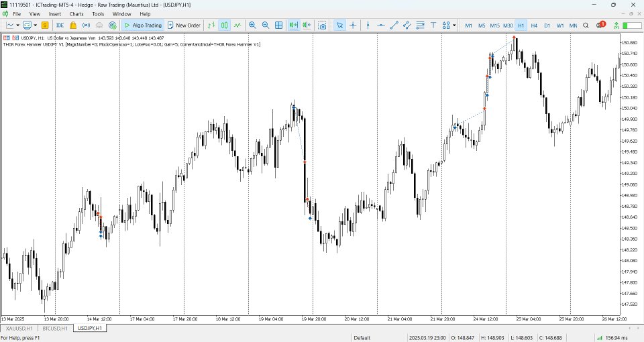Open the View menu
This screenshot has height=342, width=644.
tap(35, 13)
